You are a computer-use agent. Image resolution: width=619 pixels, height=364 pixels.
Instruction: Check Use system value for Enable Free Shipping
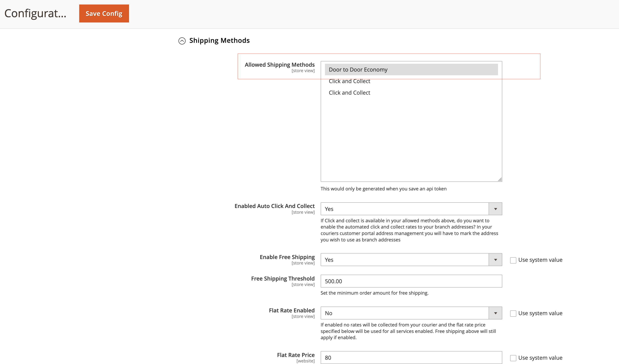point(513,260)
